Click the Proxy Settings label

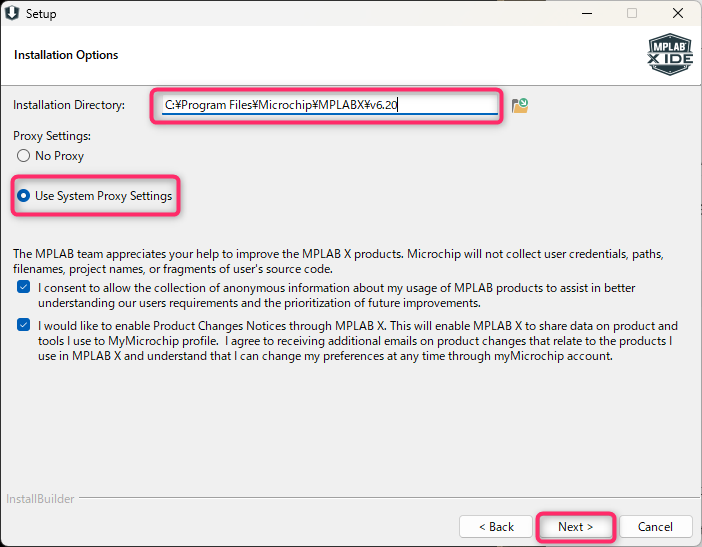(52, 136)
